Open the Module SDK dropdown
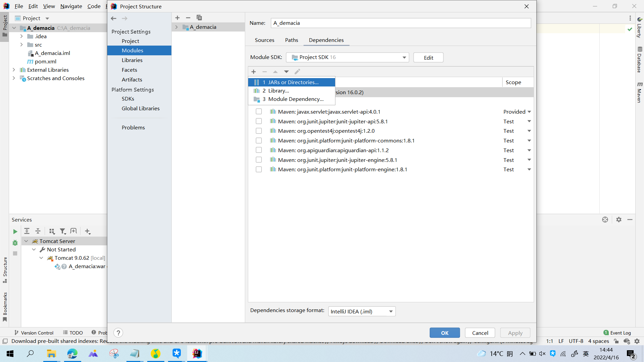This screenshot has height=362, width=644. pos(347,57)
